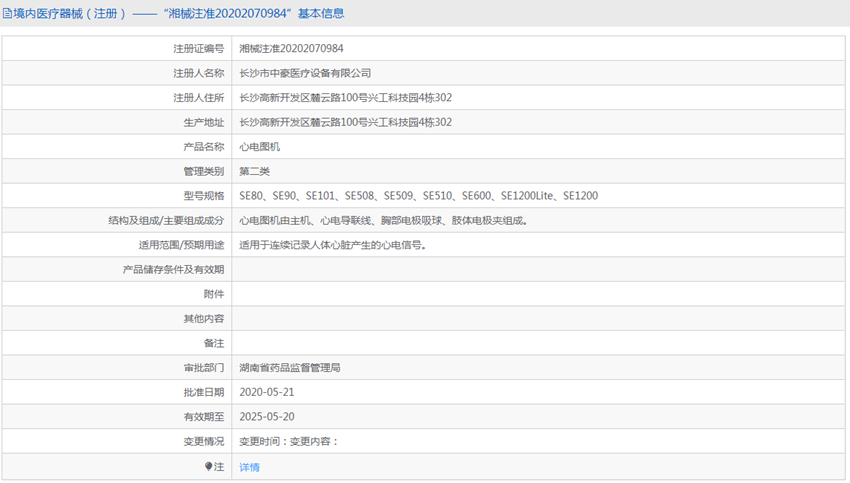Click the 产品储存条件及有效期 row label

(173, 270)
